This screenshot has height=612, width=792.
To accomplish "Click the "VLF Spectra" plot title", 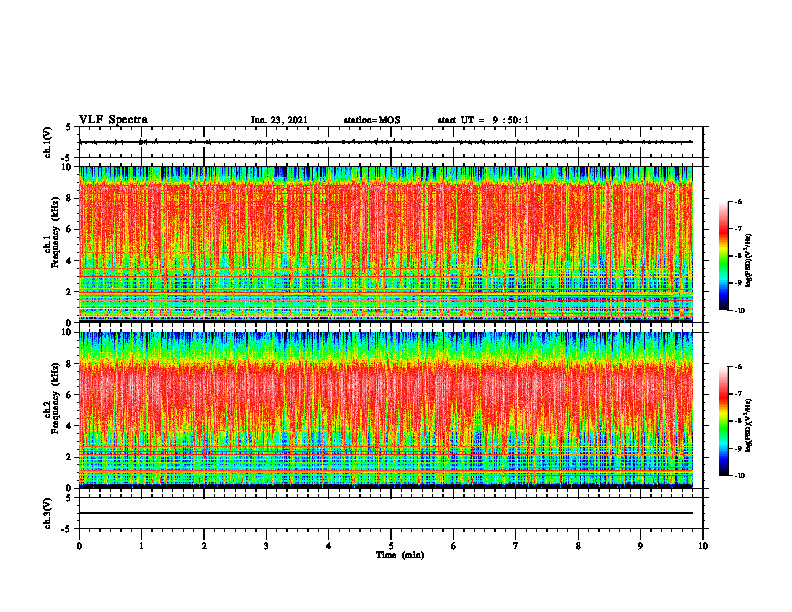I will tap(113, 120).
